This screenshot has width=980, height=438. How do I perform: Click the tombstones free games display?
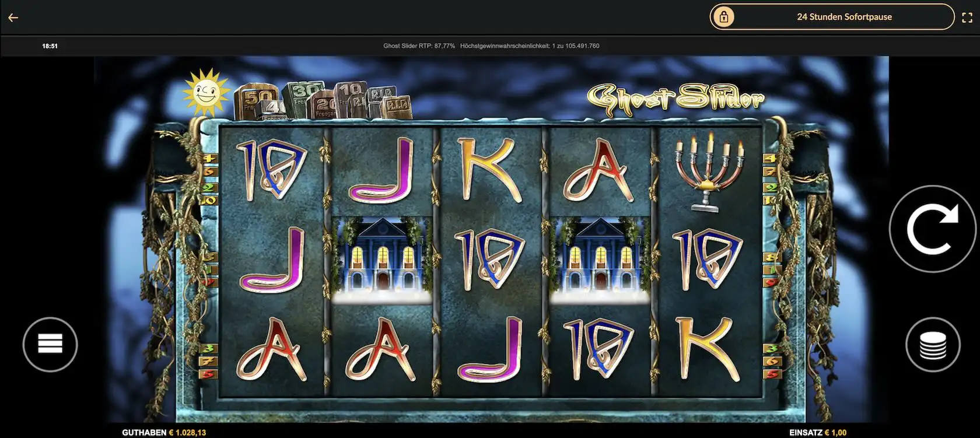tap(322, 100)
